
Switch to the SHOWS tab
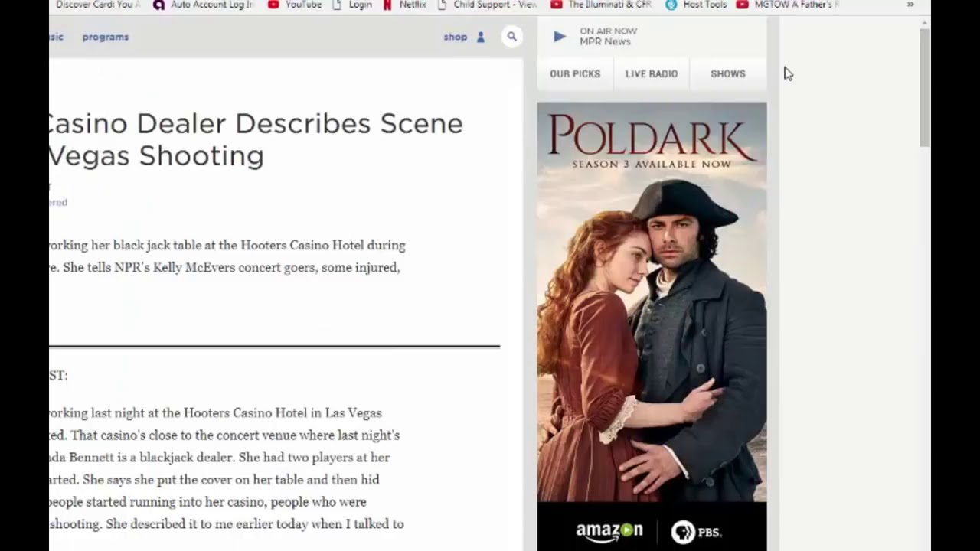coord(728,73)
